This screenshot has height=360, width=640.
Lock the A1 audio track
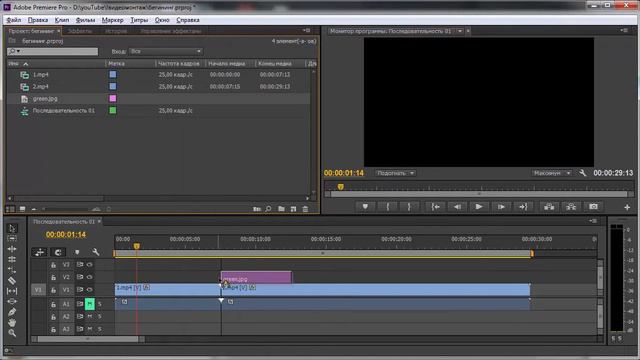[x=53, y=304]
